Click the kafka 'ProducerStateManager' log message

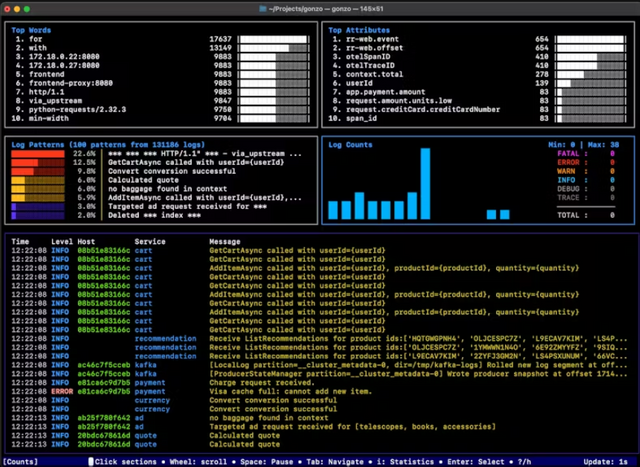418,374
